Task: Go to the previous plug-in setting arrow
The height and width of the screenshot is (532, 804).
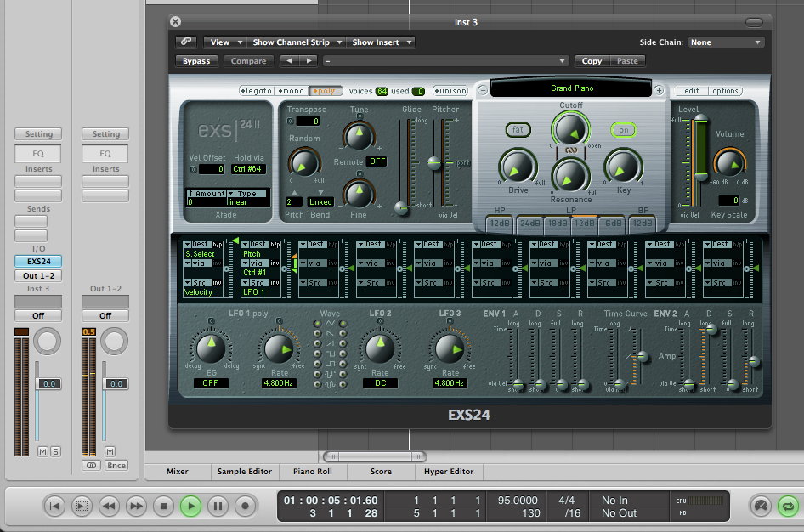Action: (289, 61)
